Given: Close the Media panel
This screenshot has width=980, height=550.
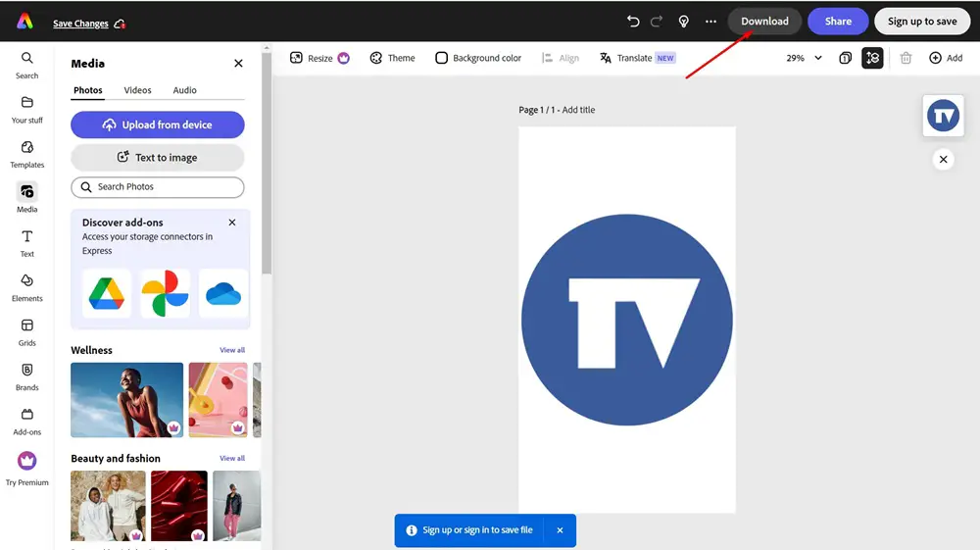Looking at the screenshot, I should point(238,63).
